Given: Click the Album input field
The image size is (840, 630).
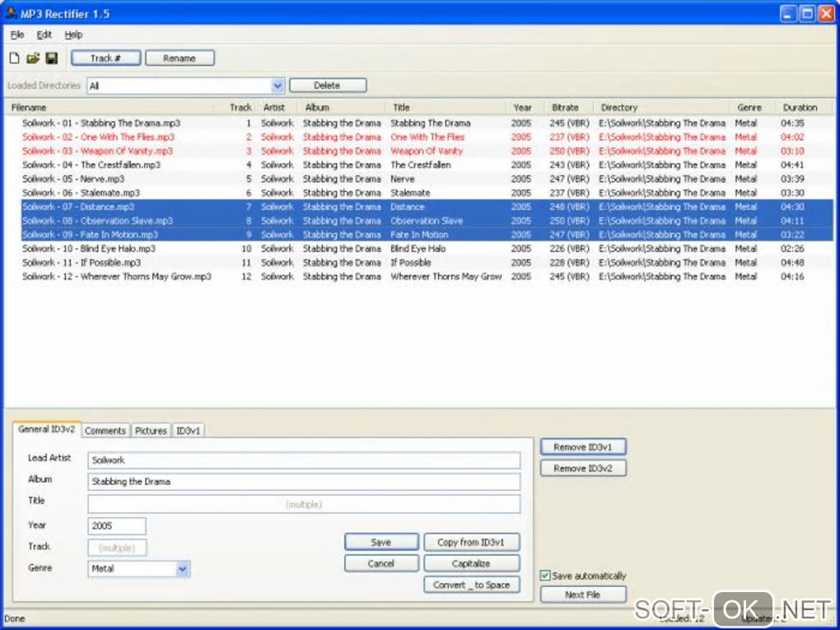Looking at the screenshot, I should pos(304,482).
